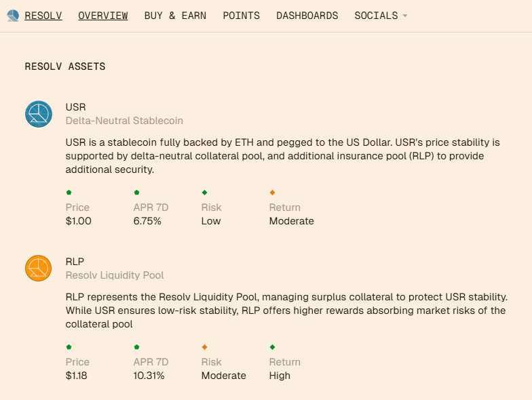Click the orange RLP token icon
This screenshot has width=532, height=400.
tap(39, 268)
